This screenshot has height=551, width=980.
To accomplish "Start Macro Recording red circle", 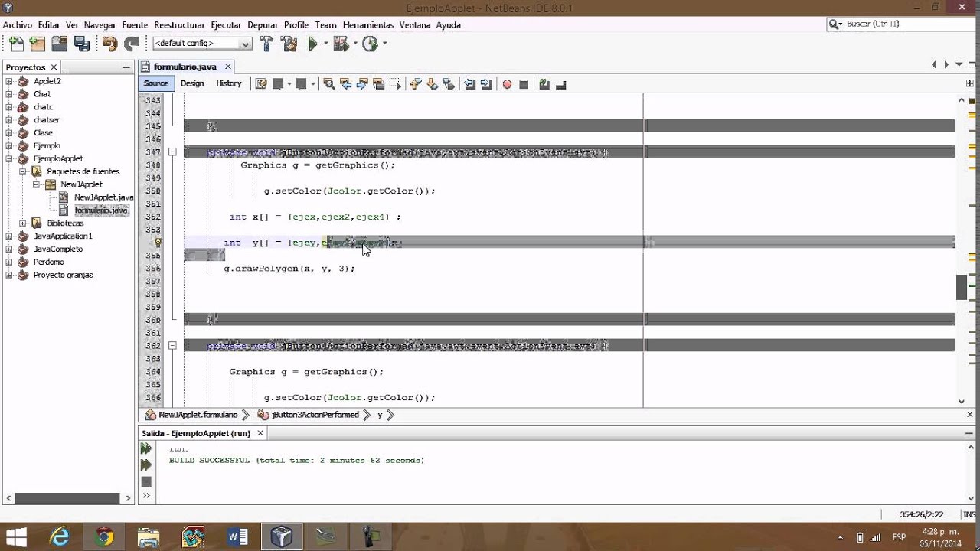I will (x=507, y=83).
